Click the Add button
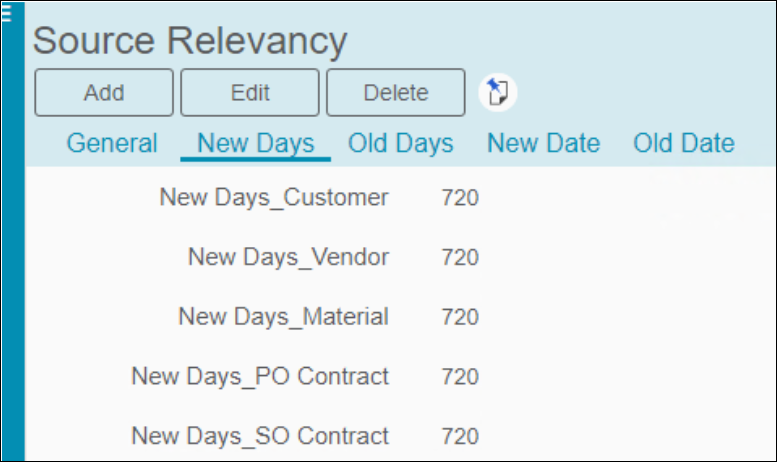The width and height of the screenshot is (777, 462). (x=104, y=93)
